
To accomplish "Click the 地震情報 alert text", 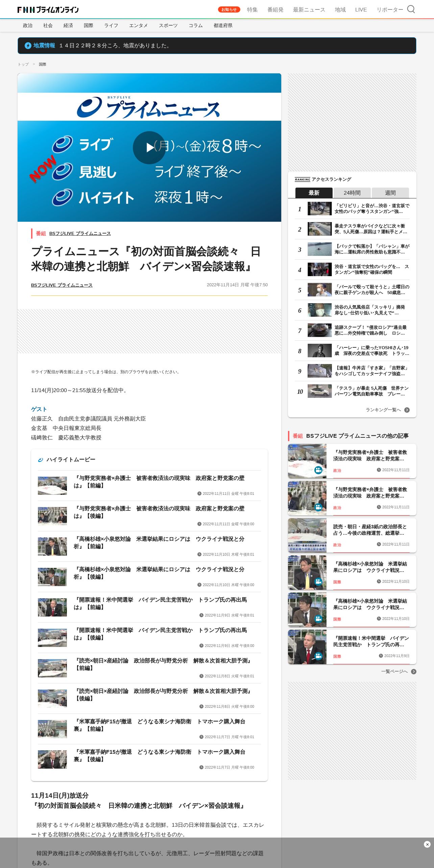I will (115, 46).
